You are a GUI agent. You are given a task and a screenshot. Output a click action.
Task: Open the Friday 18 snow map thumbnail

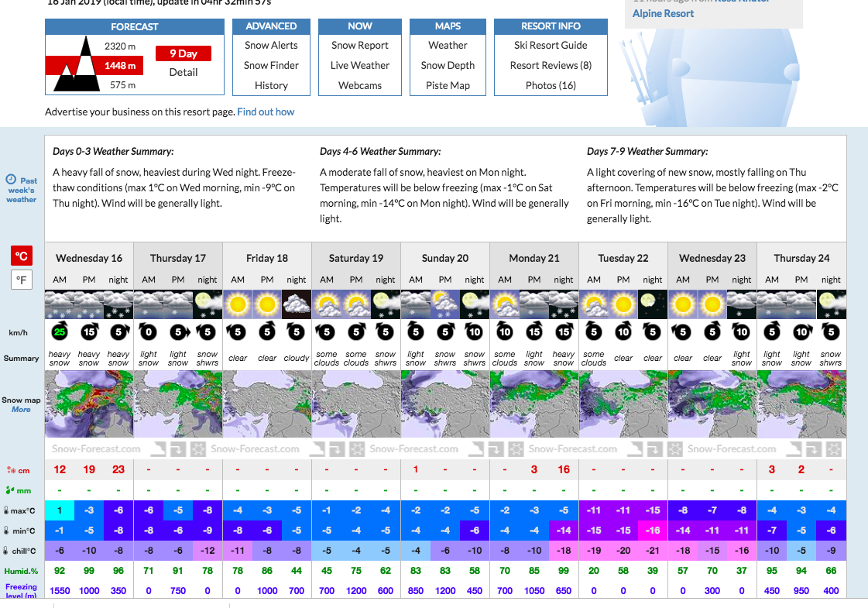coord(267,404)
